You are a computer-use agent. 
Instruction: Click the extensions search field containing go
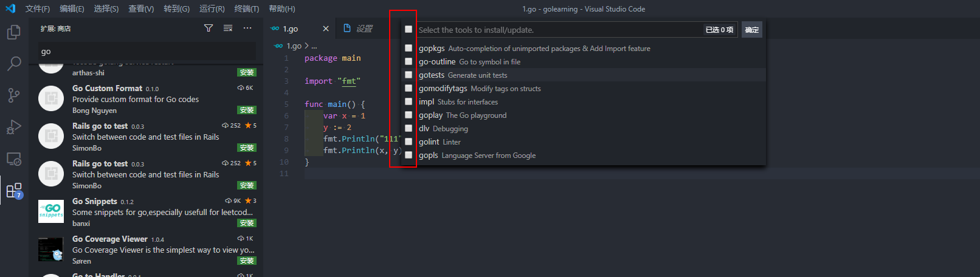point(146,52)
